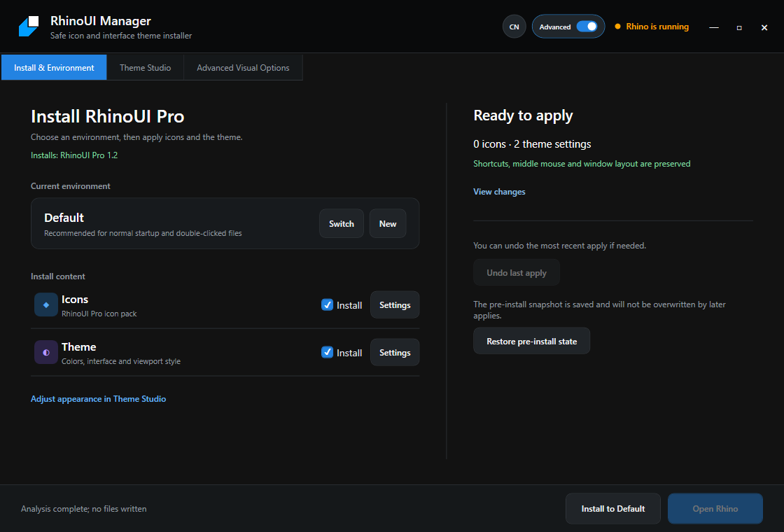Click the 'Ready to apply' heading
The image size is (784, 532).
[523, 115]
